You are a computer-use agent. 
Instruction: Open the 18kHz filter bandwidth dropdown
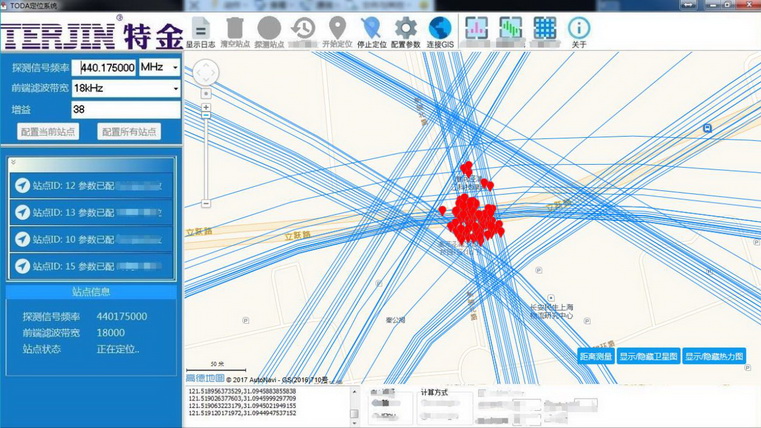[x=125, y=88]
